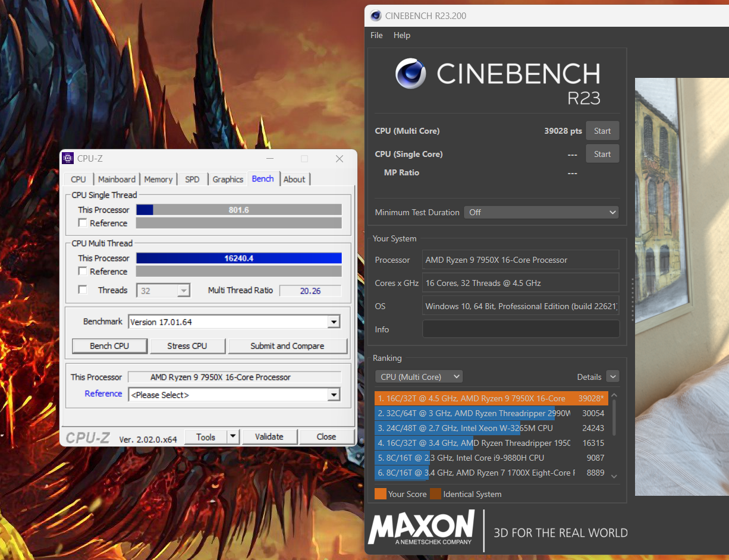Click the ranking list scroll up arrow
The width and height of the screenshot is (729, 560).
(x=614, y=395)
